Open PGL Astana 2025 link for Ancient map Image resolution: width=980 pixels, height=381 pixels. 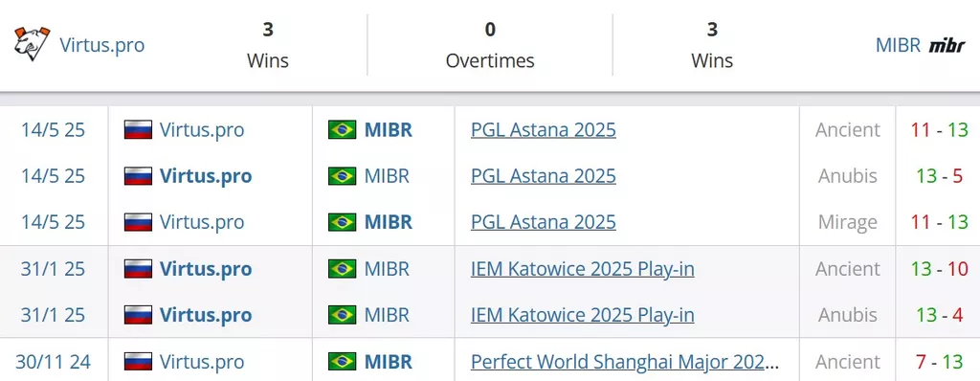tap(544, 129)
